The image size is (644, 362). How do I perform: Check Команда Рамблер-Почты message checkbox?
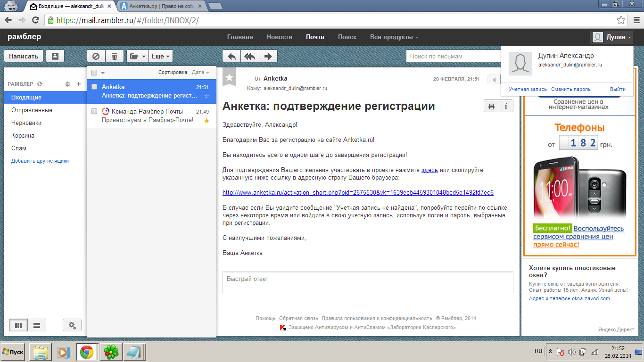94,111
